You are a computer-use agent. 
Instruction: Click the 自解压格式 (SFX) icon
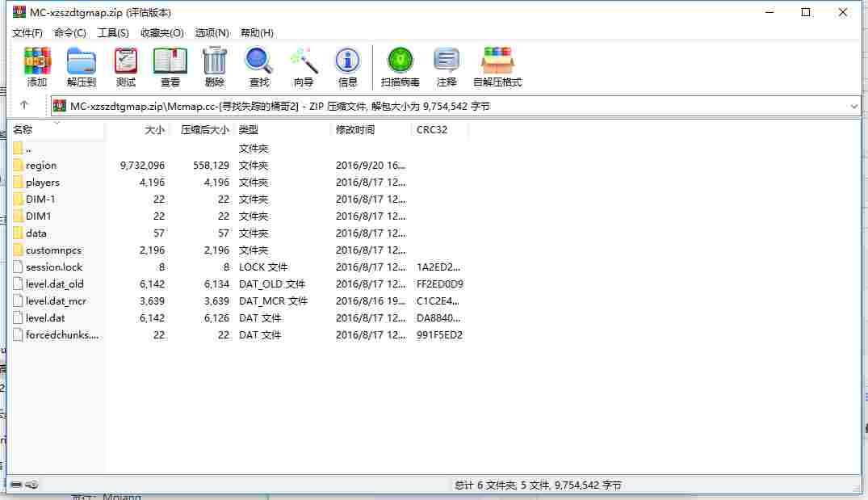pyautogui.click(x=497, y=61)
